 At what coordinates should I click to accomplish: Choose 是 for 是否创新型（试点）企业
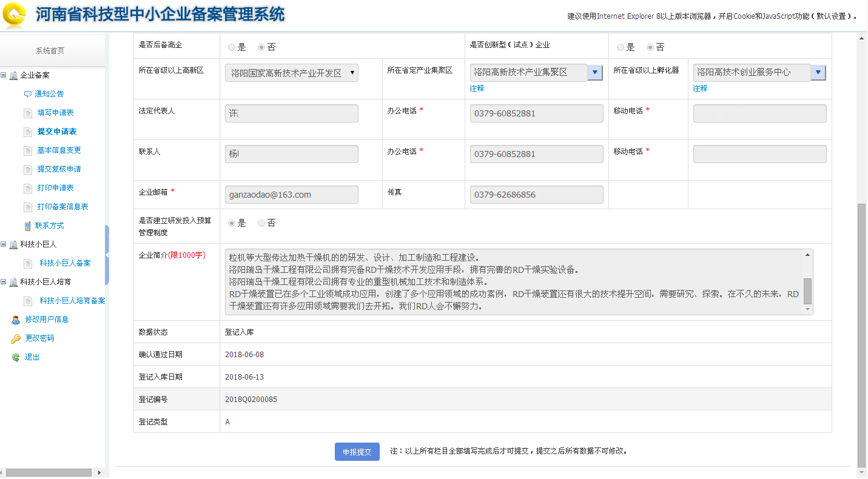tap(620, 47)
